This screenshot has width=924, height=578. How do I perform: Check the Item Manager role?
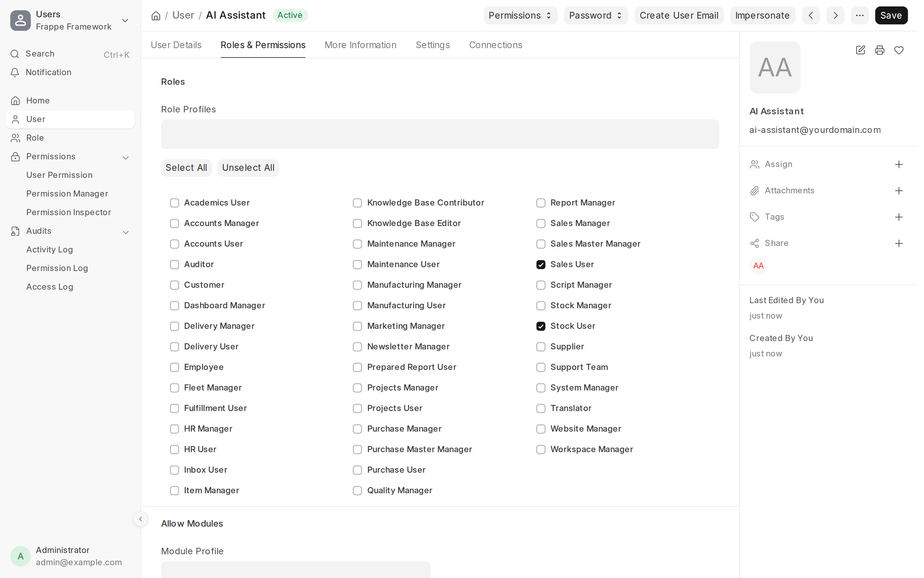pos(175,490)
